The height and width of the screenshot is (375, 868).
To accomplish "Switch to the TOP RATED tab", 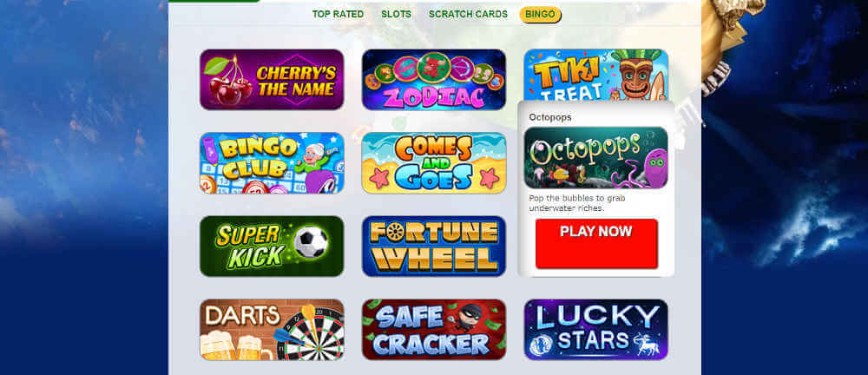I will (x=338, y=15).
